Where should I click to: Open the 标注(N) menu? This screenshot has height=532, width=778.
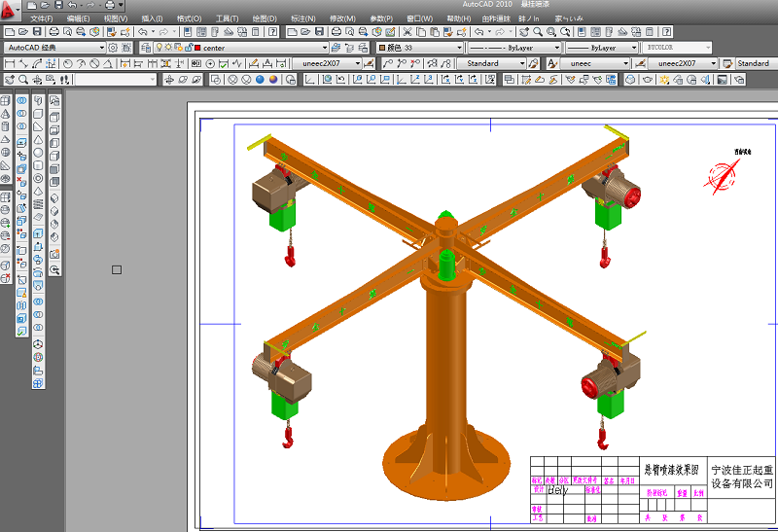pyautogui.click(x=304, y=18)
